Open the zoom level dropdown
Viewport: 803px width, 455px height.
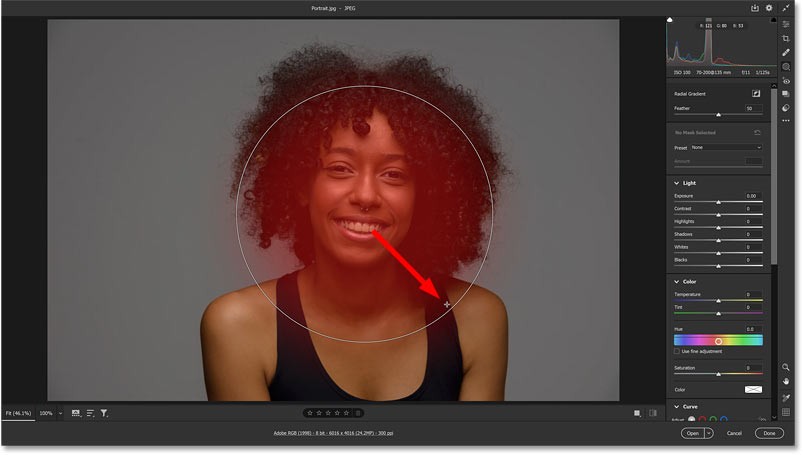60,412
